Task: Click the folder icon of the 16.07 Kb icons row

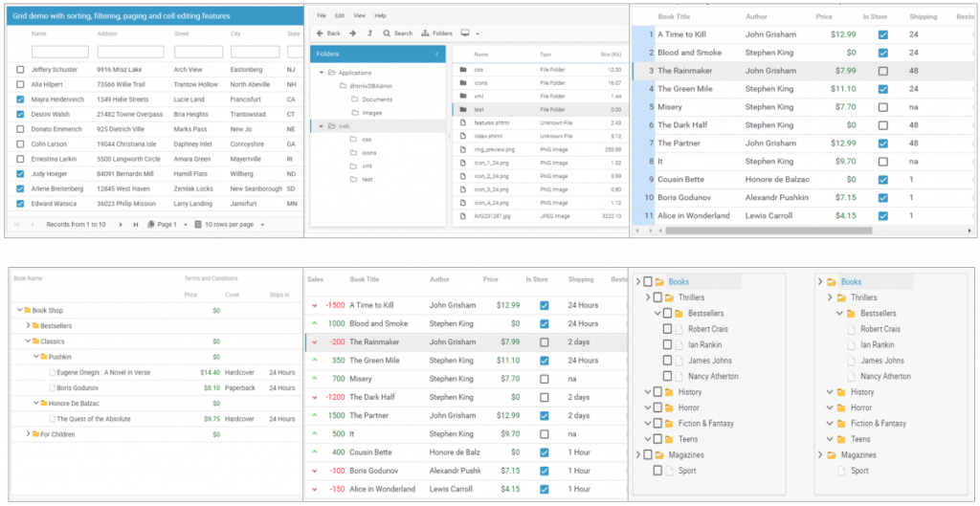Action: (x=462, y=82)
